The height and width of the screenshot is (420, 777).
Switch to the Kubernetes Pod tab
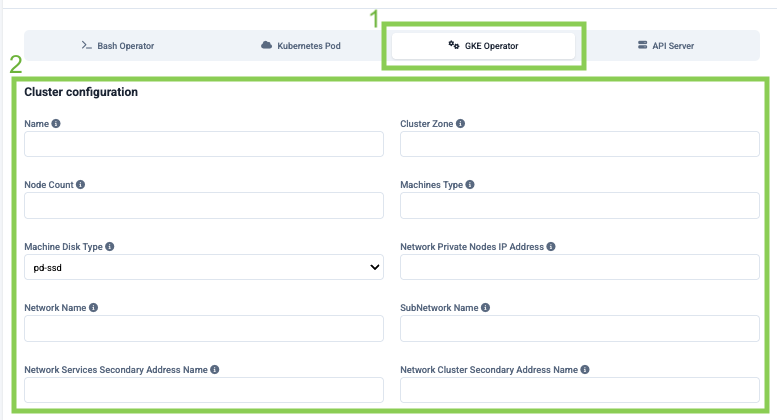click(301, 46)
